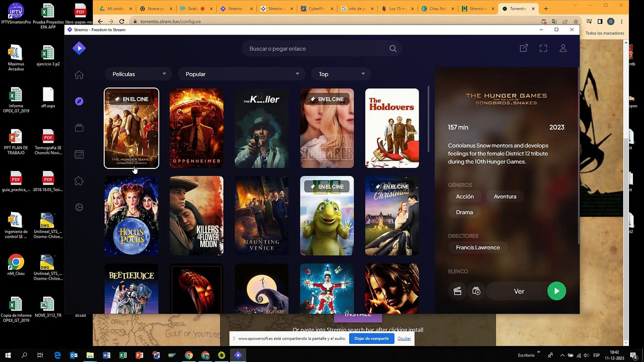Open the Library from sidebar
This screenshot has height=362, width=644.
click(79, 128)
